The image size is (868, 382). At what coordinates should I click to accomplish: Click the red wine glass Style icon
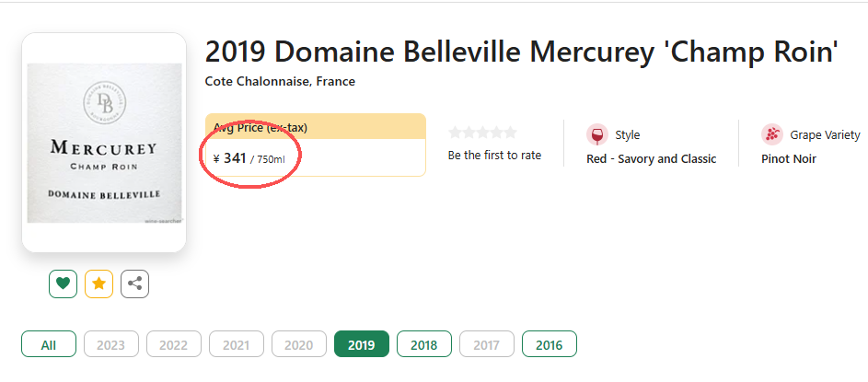click(597, 135)
